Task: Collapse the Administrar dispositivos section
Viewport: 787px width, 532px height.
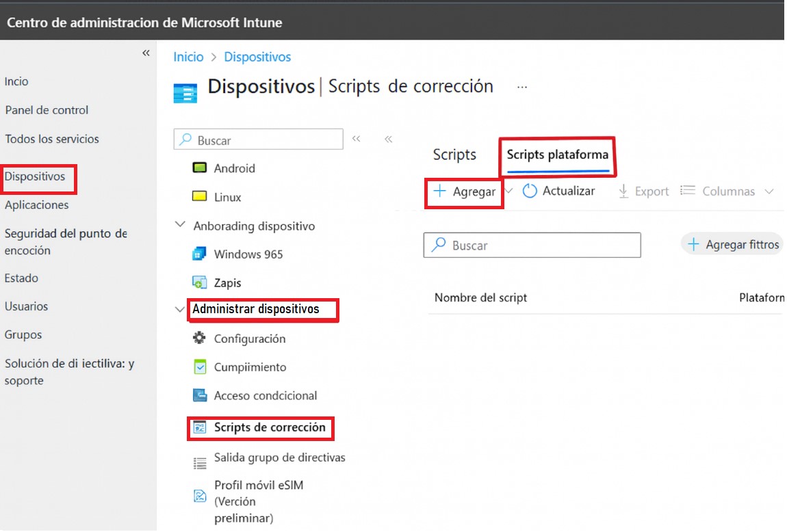Action: (180, 310)
